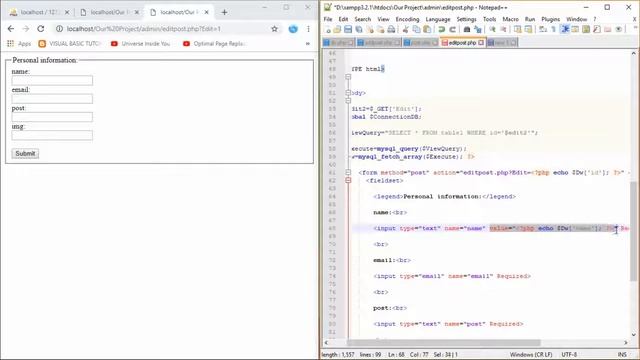
Task: Open the Search menu in Notepad++
Action: 362,19
